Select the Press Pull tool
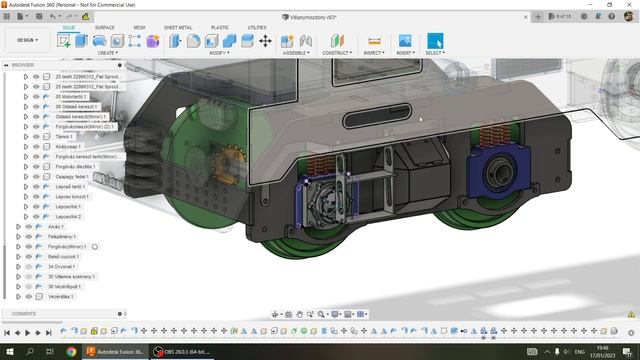The image size is (640, 360). (x=176, y=41)
